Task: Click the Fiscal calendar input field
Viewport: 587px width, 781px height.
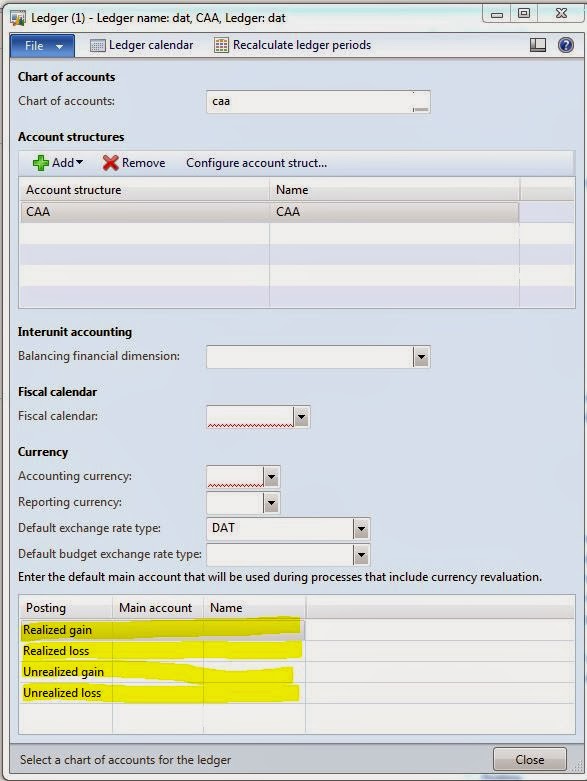Action: point(250,417)
